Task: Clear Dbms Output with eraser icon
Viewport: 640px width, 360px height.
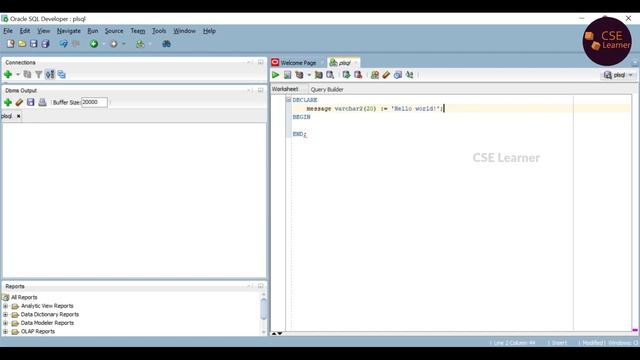Action: [19, 102]
